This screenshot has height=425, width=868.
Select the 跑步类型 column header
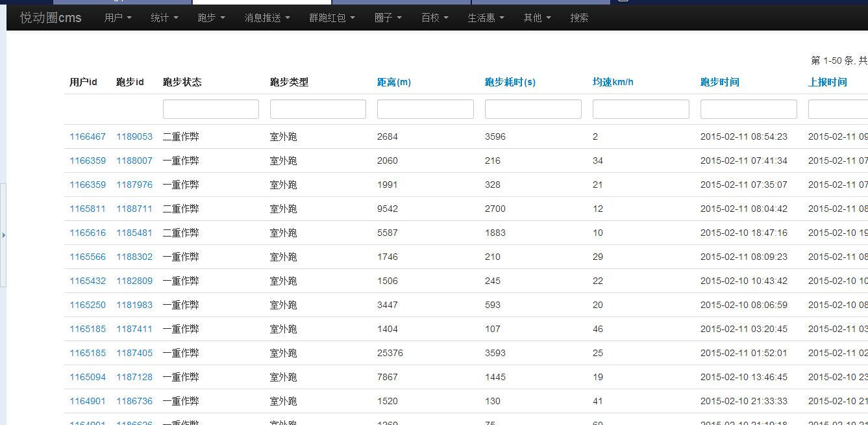coord(290,82)
